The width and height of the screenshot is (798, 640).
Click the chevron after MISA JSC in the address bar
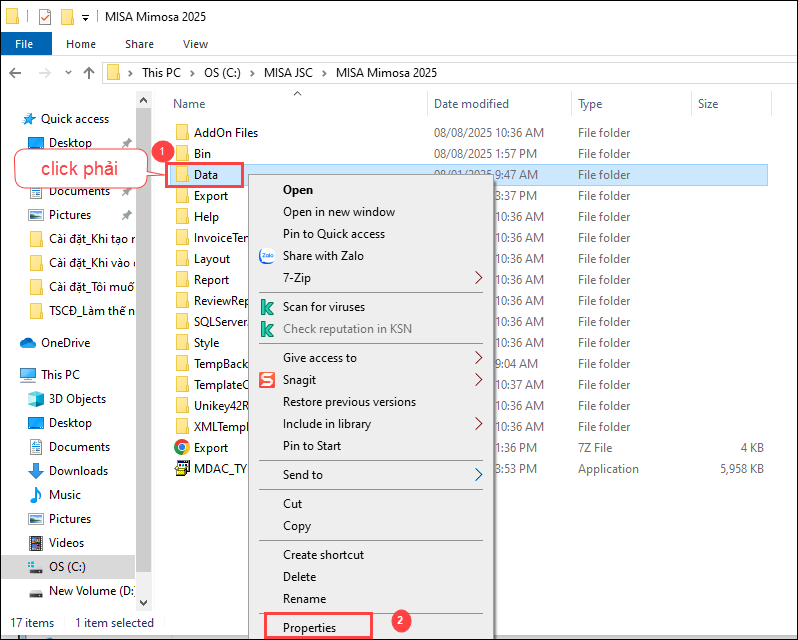pos(324,73)
